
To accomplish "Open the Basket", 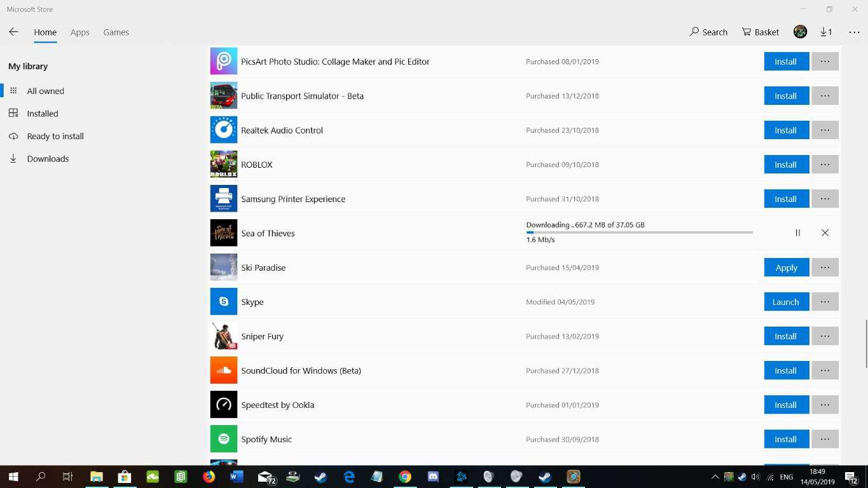I will (x=761, y=32).
